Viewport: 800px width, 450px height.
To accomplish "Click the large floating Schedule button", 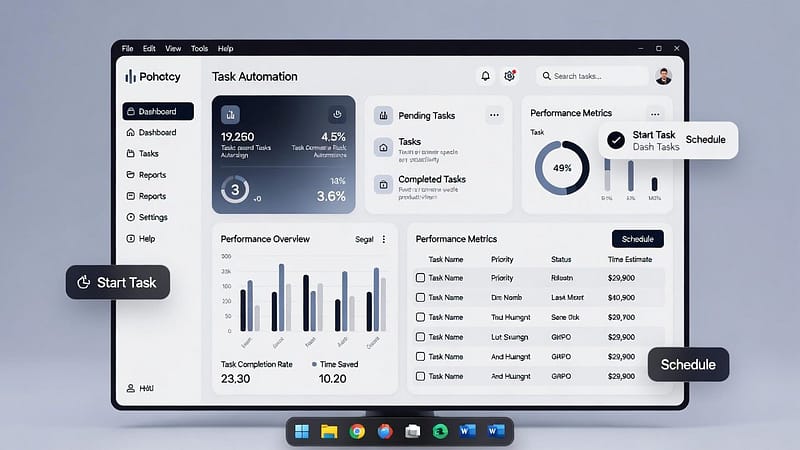I will coord(688,364).
